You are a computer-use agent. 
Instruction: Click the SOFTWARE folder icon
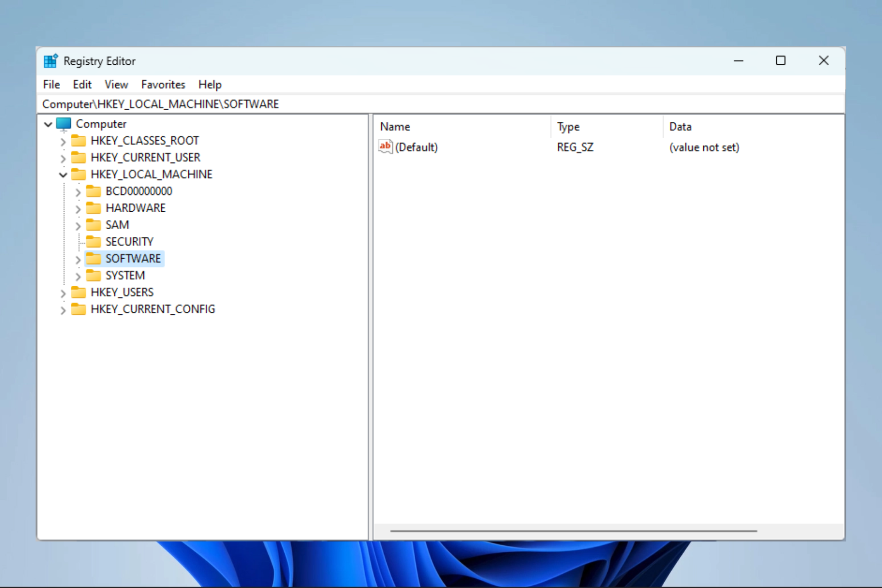(x=94, y=259)
